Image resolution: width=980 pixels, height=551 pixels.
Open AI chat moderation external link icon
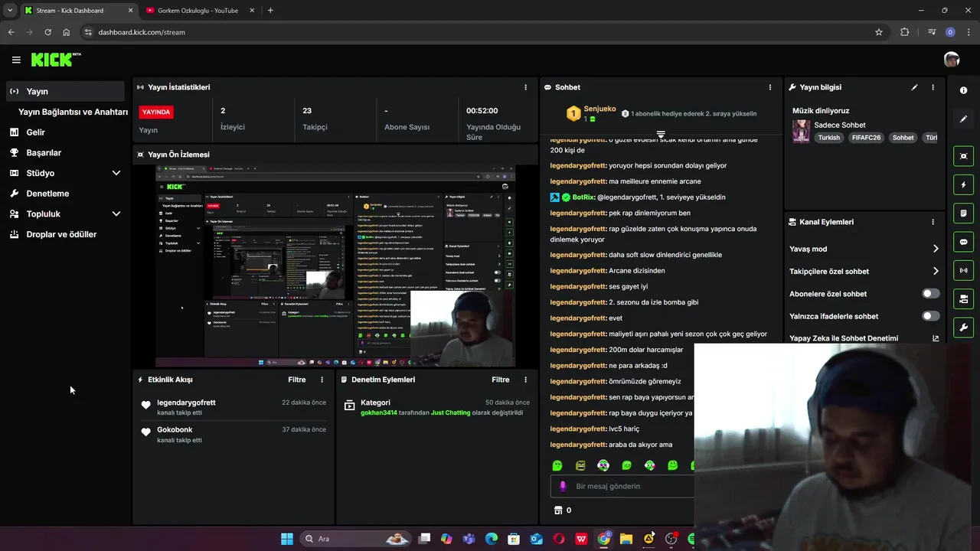coord(936,338)
